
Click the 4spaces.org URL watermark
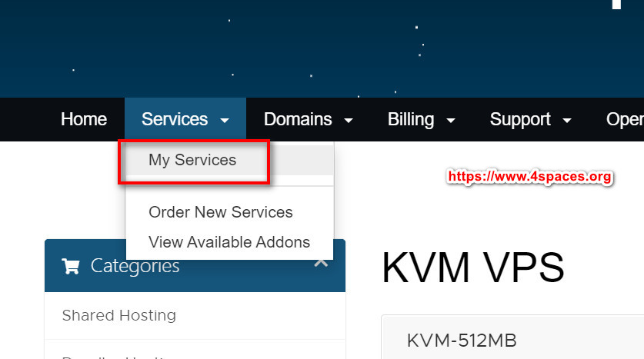tap(529, 177)
